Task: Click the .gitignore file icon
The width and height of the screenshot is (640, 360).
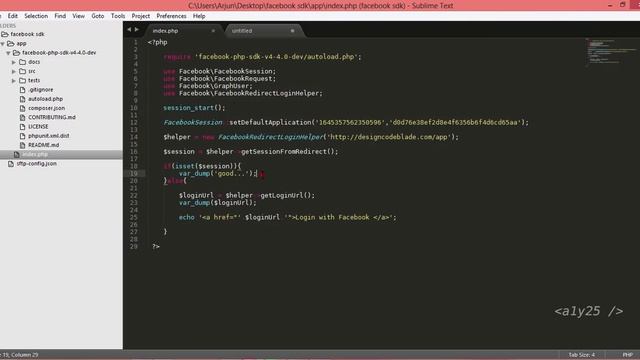Action: 22,90
